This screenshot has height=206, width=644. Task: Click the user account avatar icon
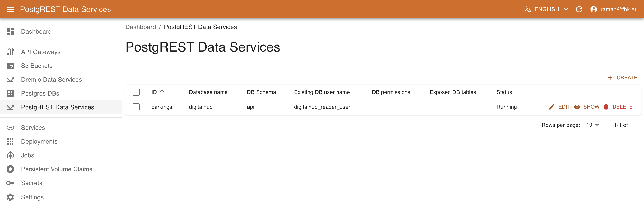point(594,9)
